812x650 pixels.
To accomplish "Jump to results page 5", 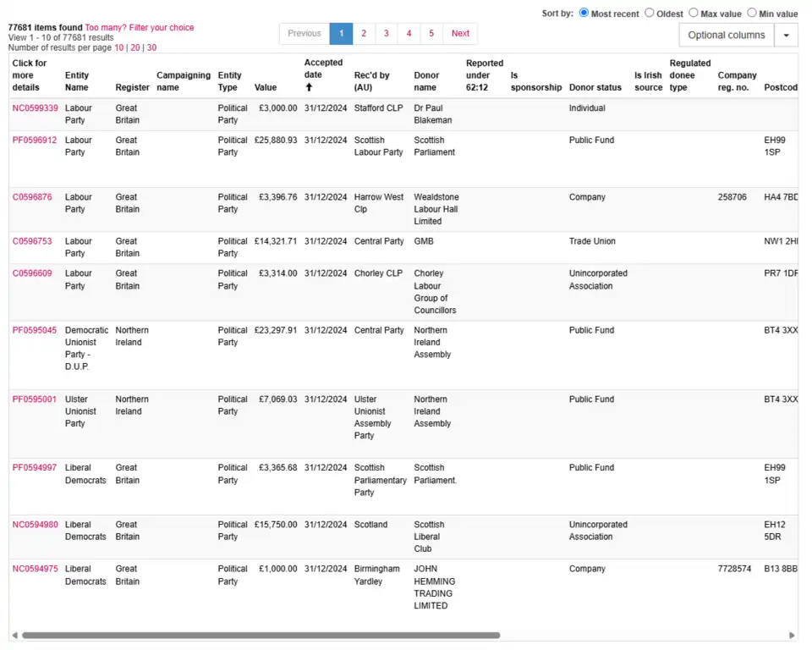I will (431, 34).
